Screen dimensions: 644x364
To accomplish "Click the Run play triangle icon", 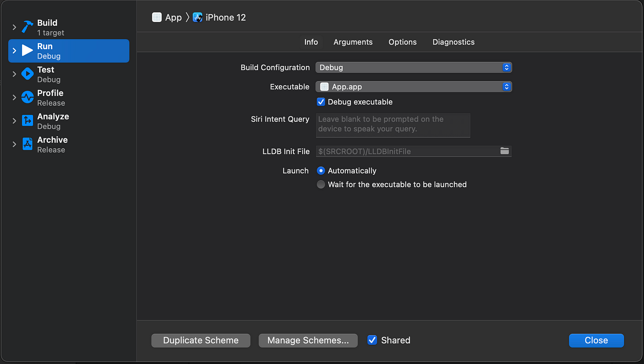I will (28, 51).
